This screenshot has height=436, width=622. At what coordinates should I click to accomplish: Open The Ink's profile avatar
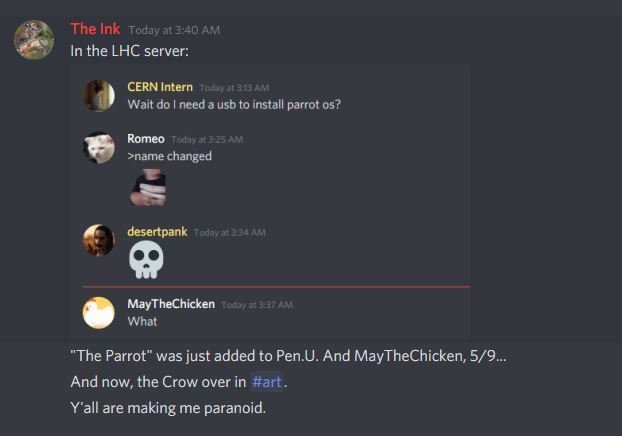[x=34, y=40]
